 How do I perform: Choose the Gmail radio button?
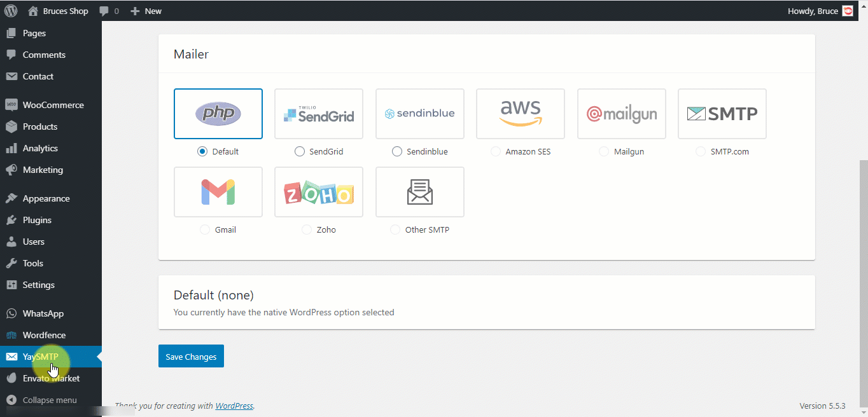click(x=205, y=229)
